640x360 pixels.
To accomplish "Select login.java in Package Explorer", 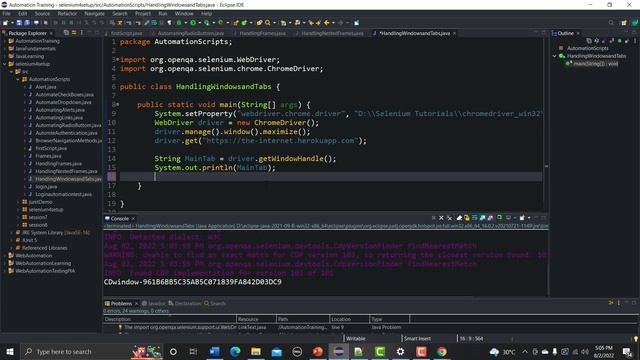I will [46, 187].
